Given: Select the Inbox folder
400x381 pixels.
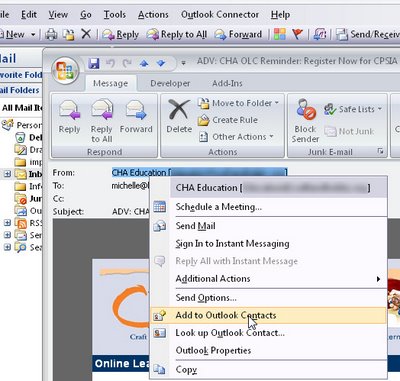Looking at the screenshot, I should click(29, 174).
